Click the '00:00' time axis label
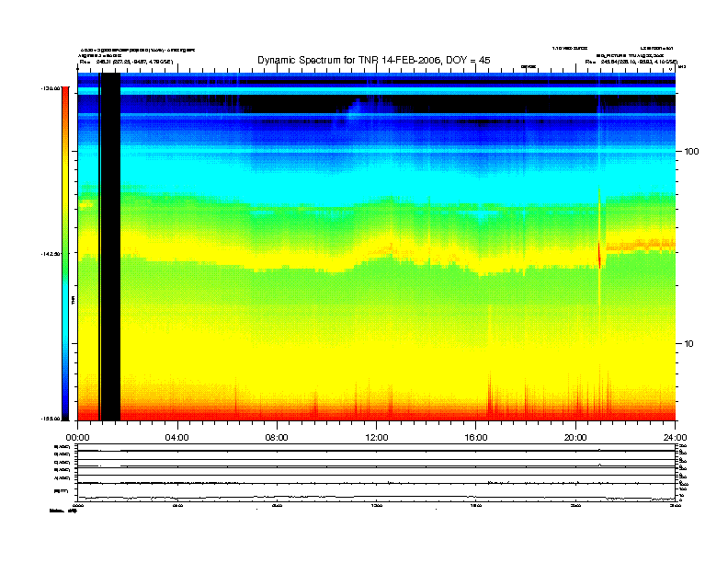Viewport: 728px width, 563px height. click(x=77, y=438)
